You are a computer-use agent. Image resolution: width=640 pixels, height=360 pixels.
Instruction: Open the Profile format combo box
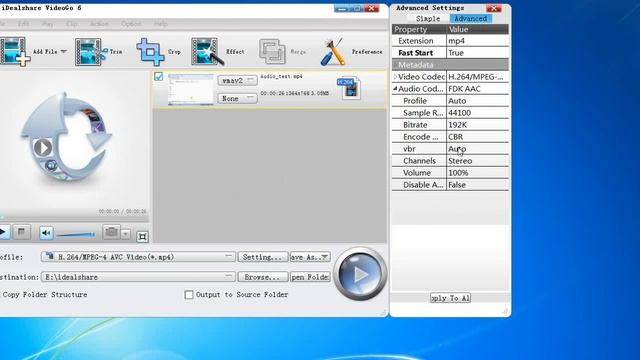pos(138,257)
